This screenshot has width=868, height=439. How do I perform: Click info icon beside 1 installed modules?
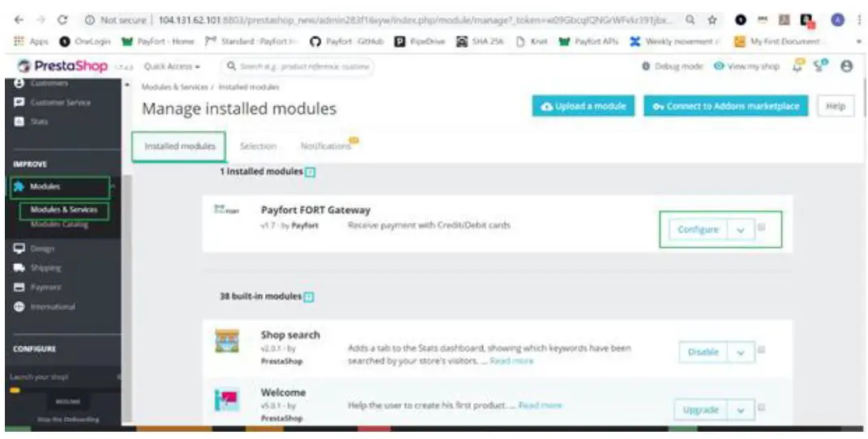tap(310, 173)
